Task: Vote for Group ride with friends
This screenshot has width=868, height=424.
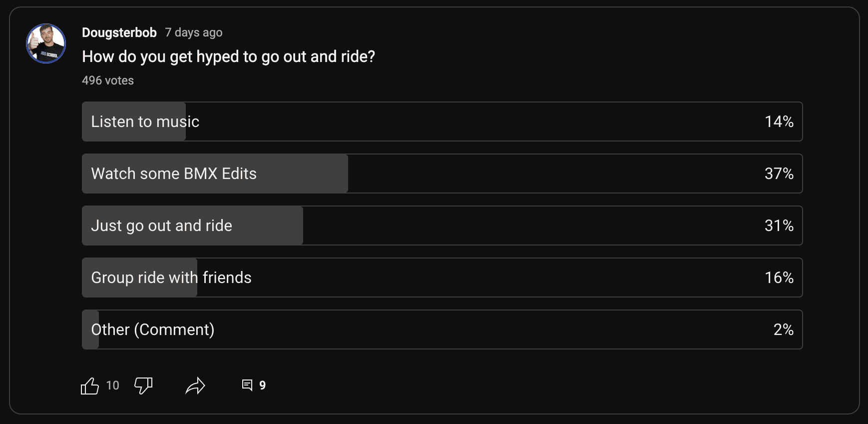Action: (x=442, y=277)
